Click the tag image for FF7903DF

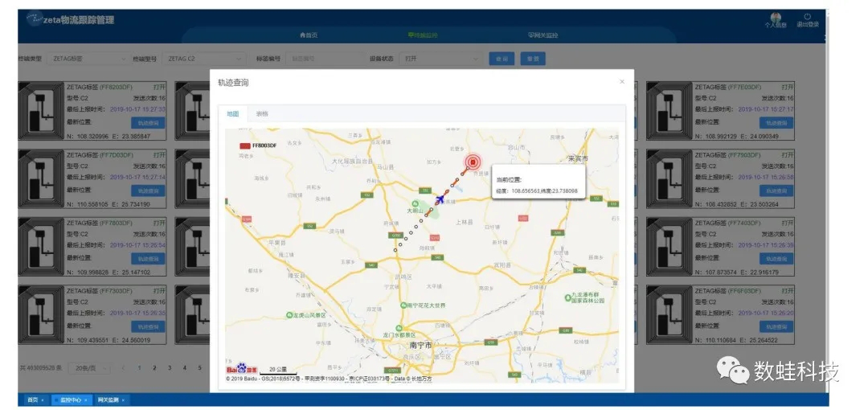(669, 179)
